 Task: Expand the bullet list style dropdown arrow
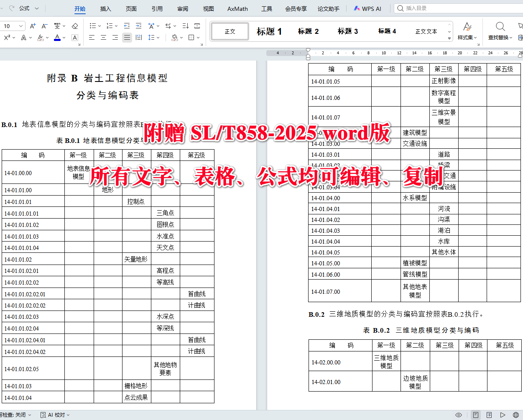pos(99,26)
